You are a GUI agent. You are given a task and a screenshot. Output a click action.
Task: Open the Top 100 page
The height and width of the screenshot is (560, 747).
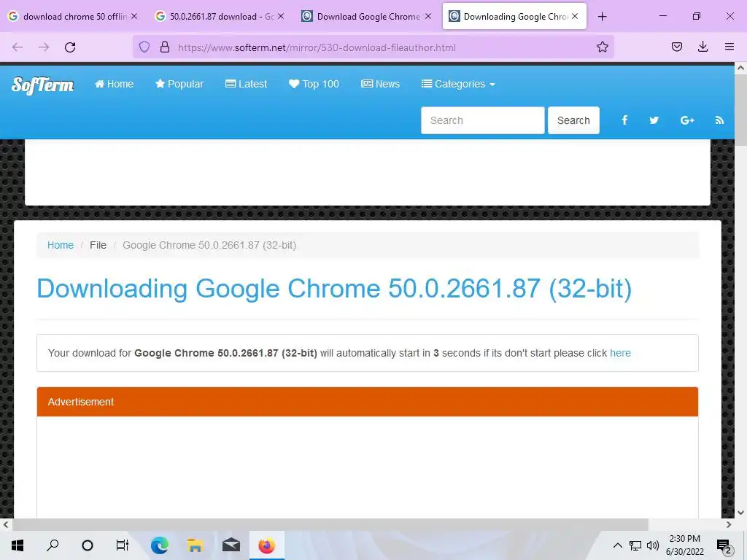[x=314, y=84]
